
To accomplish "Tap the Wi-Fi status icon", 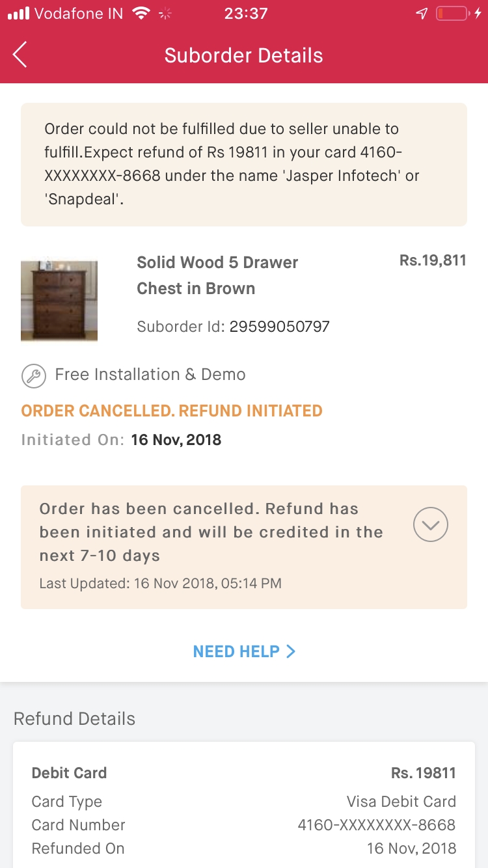I will point(141,14).
